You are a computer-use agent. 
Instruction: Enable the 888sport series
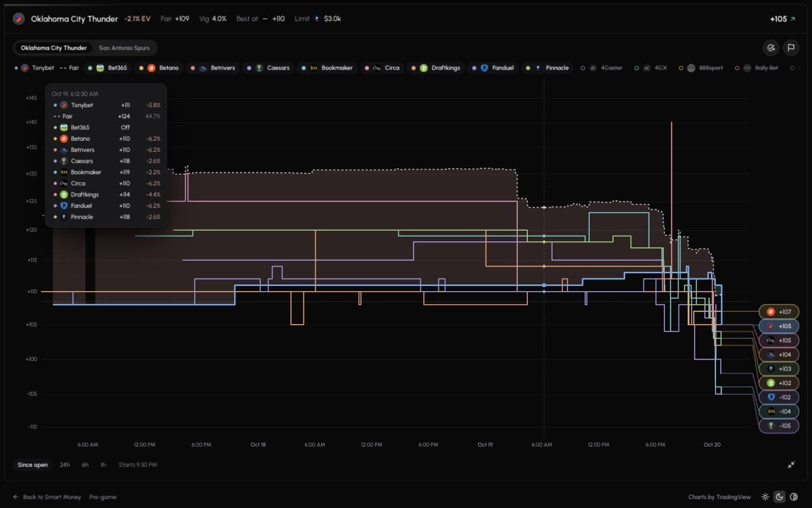click(x=701, y=68)
